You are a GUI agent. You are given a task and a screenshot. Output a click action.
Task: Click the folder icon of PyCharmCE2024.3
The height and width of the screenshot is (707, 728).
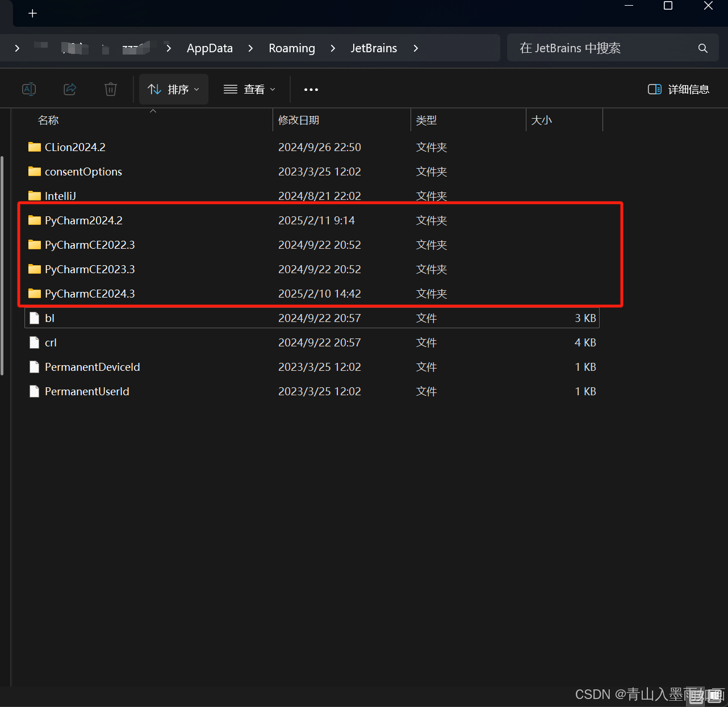[x=35, y=294]
